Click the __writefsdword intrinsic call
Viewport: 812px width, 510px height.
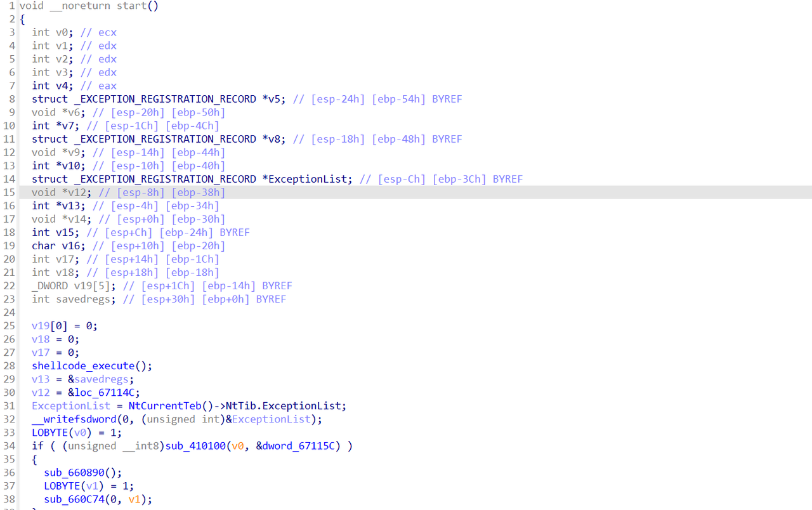coord(74,419)
